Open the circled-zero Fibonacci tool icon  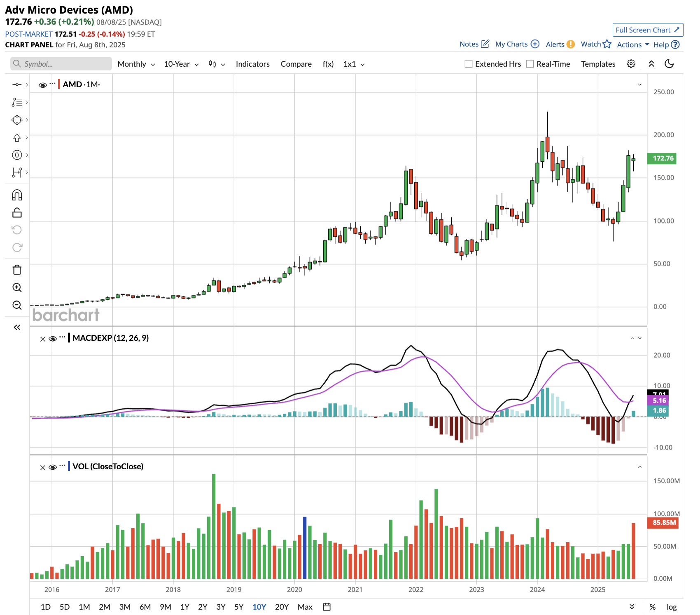17,155
